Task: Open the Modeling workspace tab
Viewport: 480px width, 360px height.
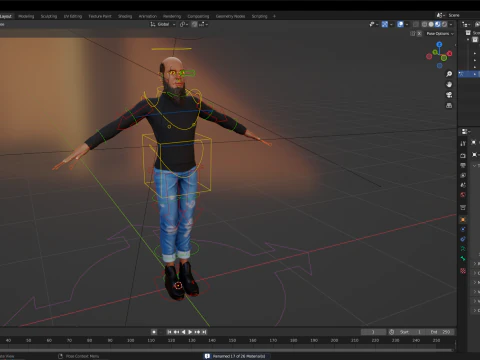Action: [x=26, y=16]
